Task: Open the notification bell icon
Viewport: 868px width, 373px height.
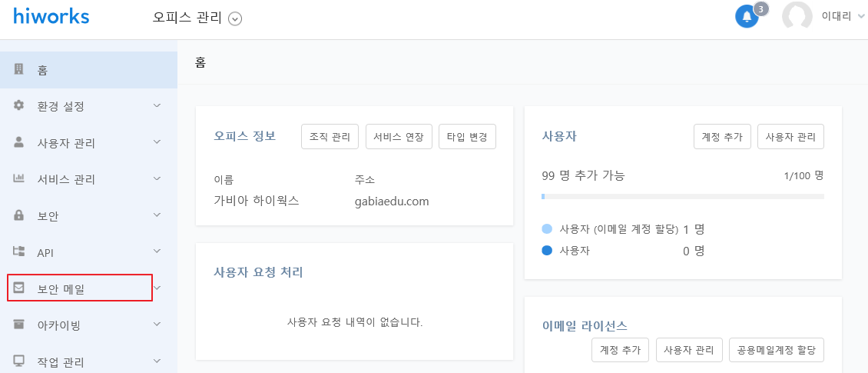Action: 747,16
